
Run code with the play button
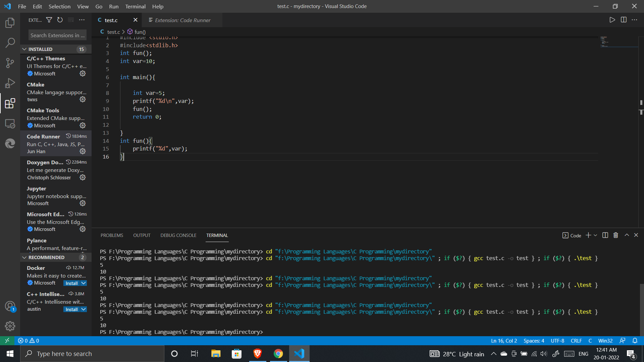point(612,20)
